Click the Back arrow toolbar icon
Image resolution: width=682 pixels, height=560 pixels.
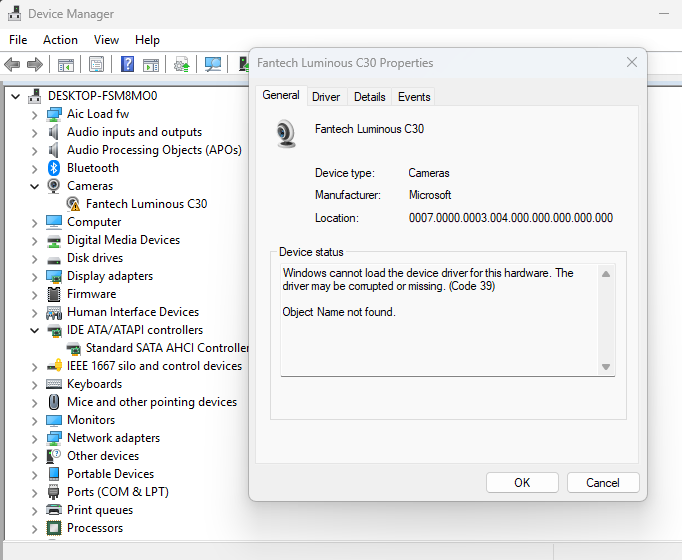12,65
